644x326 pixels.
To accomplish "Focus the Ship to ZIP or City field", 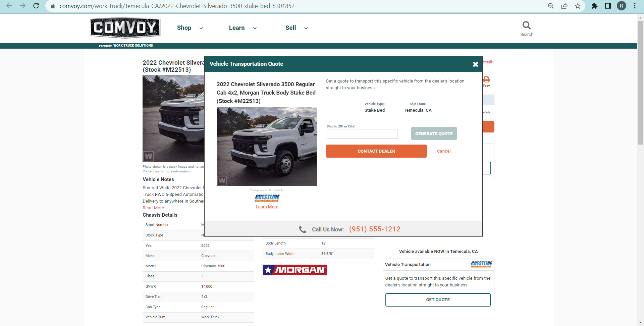I will tap(362, 134).
